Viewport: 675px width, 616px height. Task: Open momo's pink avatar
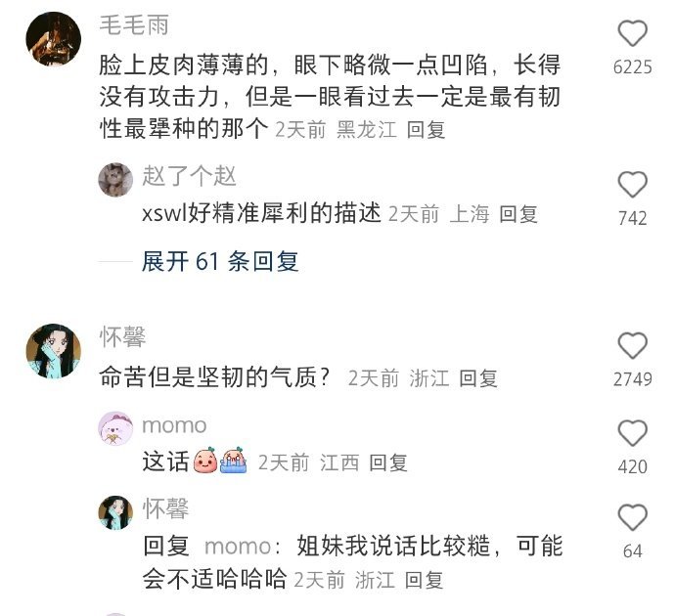(x=115, y=428)
